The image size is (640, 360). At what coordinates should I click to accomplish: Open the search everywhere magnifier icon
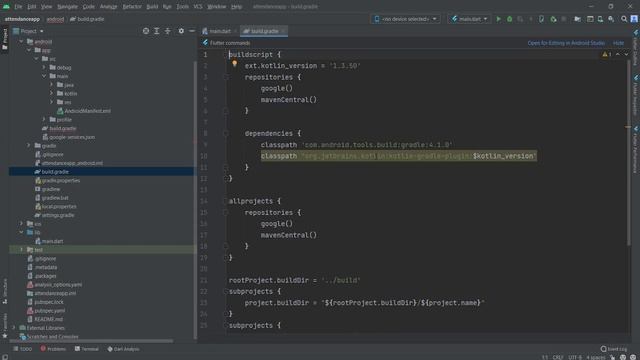(x=624, y=19)
